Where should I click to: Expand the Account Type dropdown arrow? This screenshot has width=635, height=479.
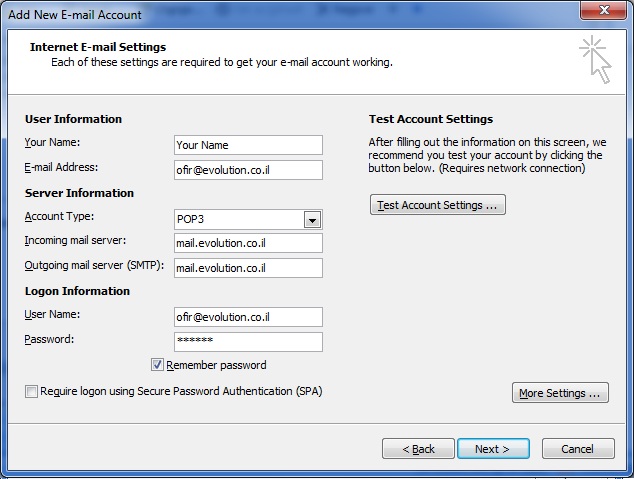312,220
